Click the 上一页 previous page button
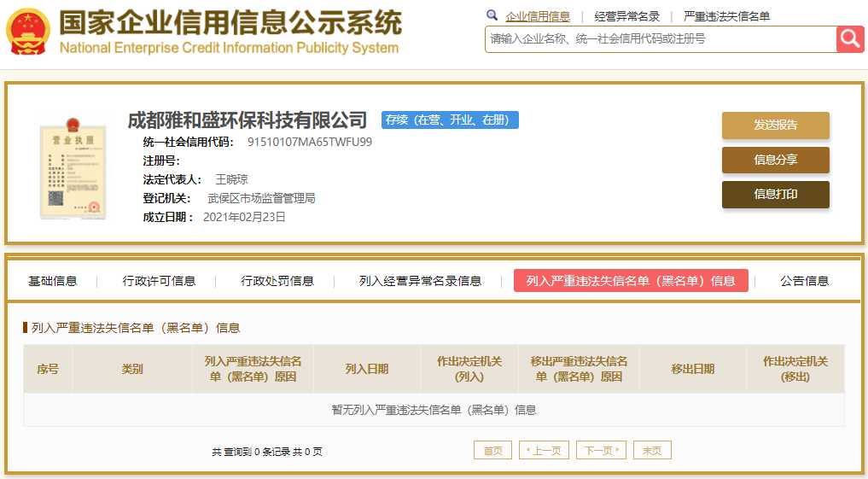868x479 pixels. click(545, 450)
